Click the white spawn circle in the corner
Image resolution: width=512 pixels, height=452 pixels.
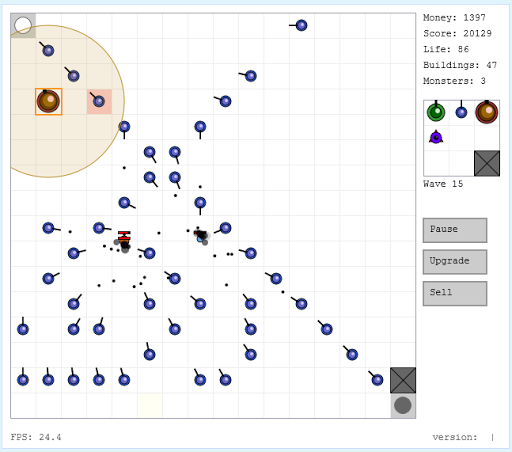tap(23, 25)
